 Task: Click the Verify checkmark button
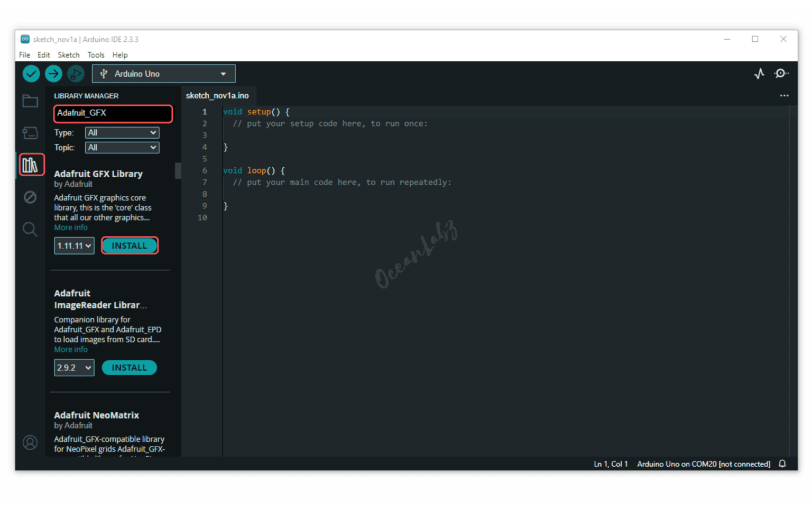(x=31, y=74)
